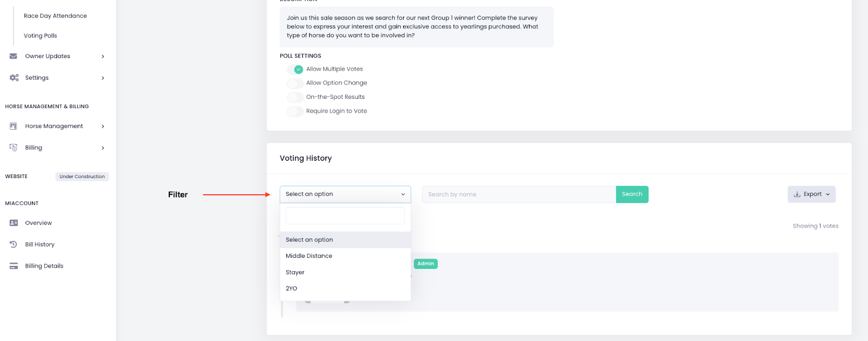Click the Search by name field

pyautogui.click(x=519, y=194)
